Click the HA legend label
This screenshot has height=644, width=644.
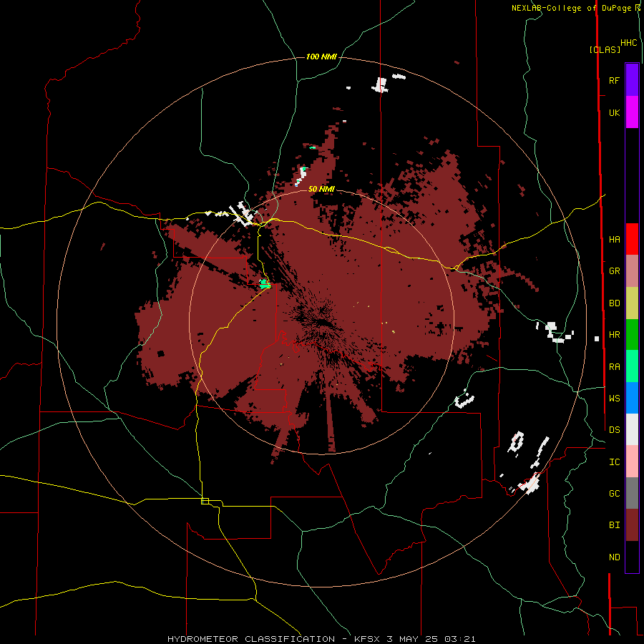tap(614, 239)
